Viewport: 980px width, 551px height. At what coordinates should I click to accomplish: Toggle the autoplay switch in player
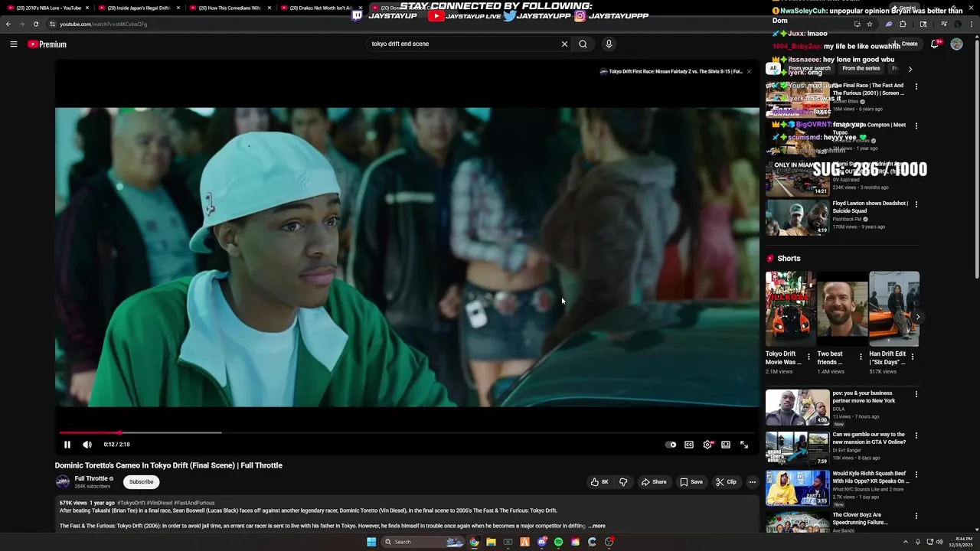671,445
